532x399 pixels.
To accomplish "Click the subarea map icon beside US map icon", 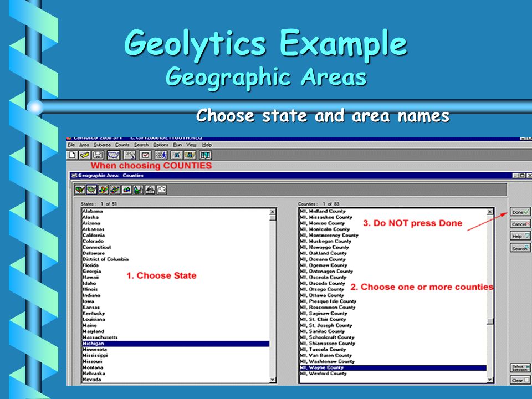I will click(130, 155).
